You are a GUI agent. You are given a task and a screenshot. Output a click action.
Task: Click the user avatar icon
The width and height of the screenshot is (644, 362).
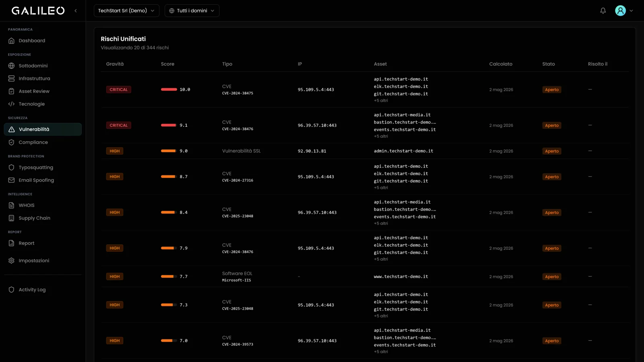620,11
